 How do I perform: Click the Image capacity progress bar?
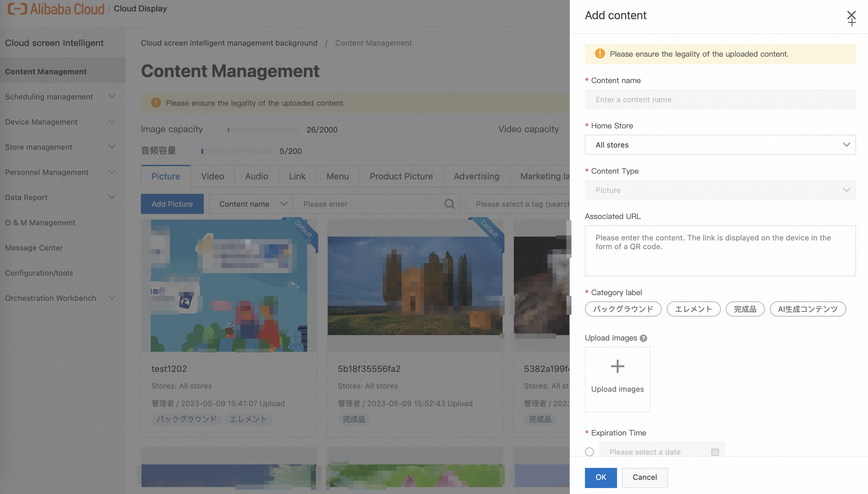(264, 130)
